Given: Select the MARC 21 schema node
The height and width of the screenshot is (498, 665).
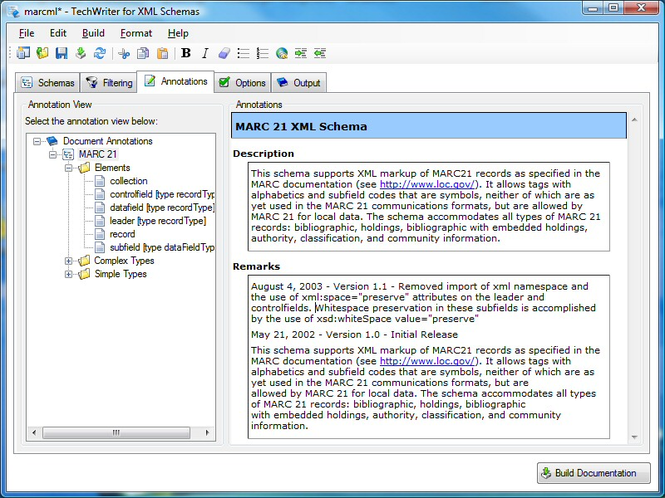Looking at the screenshot, I should pos(98,154).
